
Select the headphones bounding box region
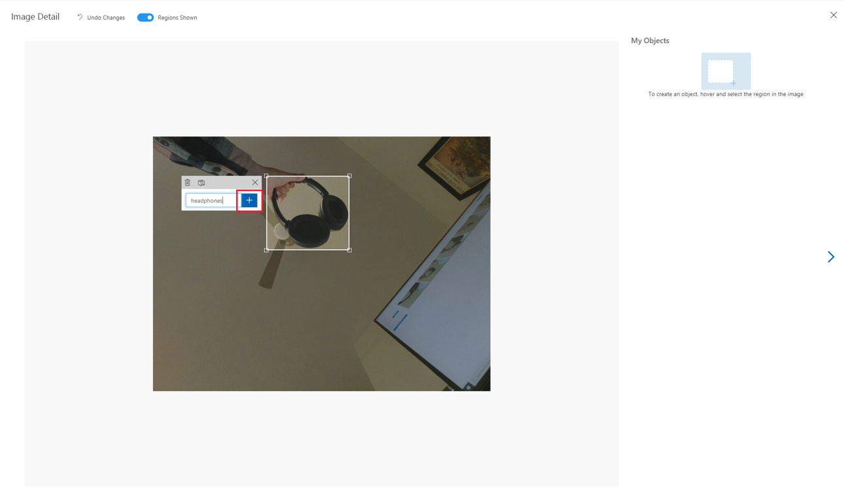tap(308, 213)
